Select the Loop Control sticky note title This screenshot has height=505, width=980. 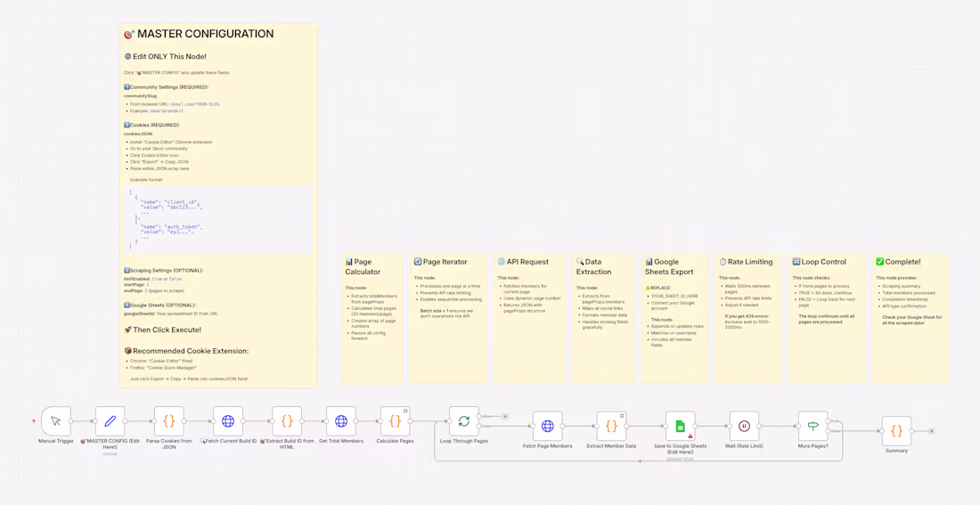(x=819, y=262)
